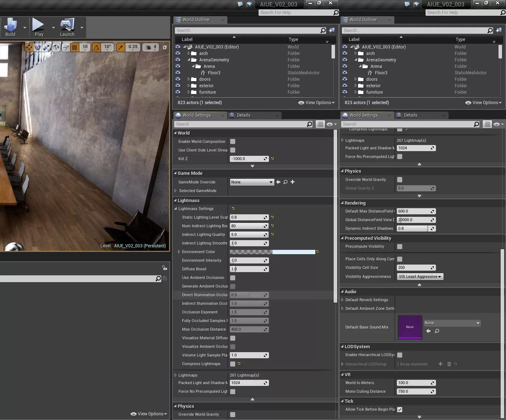Viewport: 506px width, 420px height.
Task: Select the scale mode icon in viewport
Action: point(46,47)
